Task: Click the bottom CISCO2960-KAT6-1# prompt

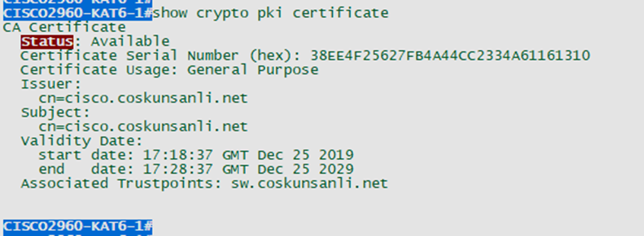Action: coord(78,226)
